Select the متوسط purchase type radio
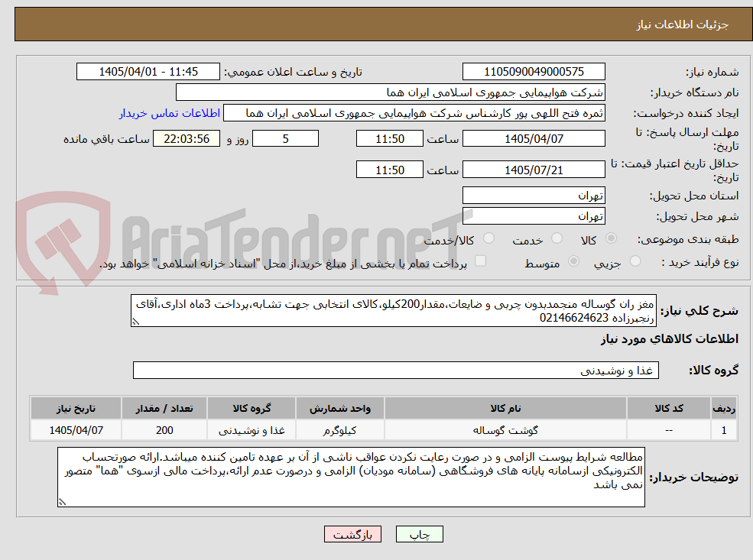This screenshot has height=560, width=753. click(x=573, y=261)
